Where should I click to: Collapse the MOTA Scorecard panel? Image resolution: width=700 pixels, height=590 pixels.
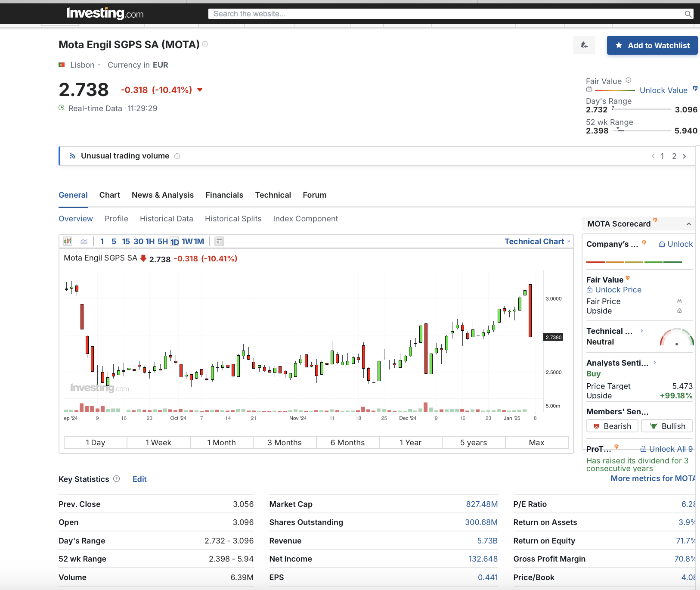[x=689, y=224]
